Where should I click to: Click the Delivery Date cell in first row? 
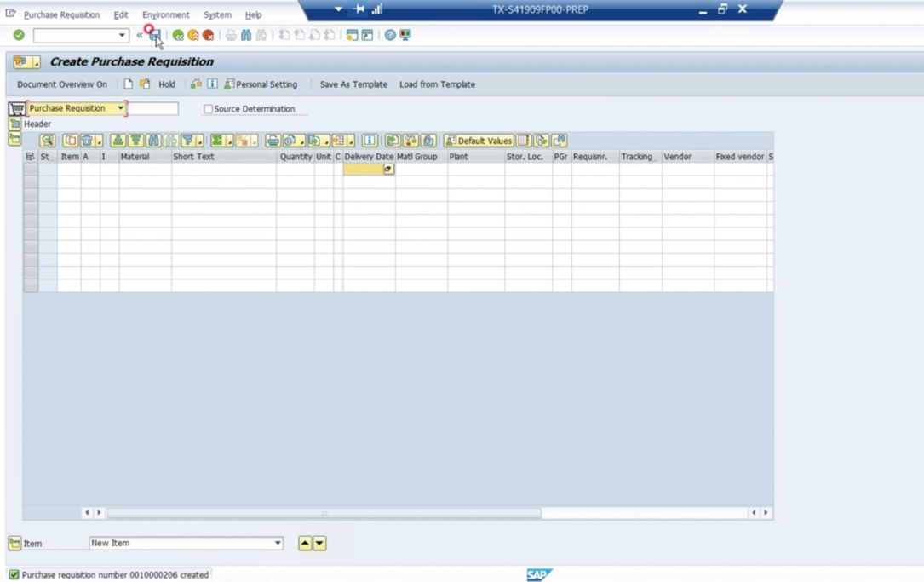pyautogui.click(x=364, y=170)
